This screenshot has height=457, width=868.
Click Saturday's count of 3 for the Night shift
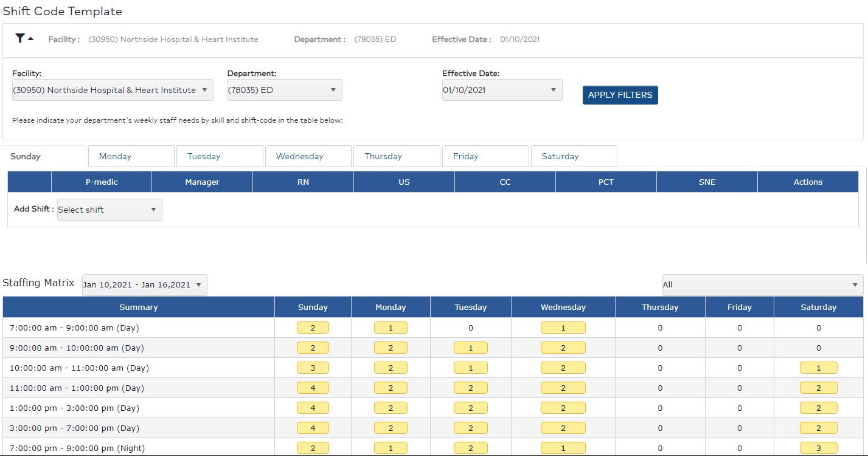coord(818,448)
